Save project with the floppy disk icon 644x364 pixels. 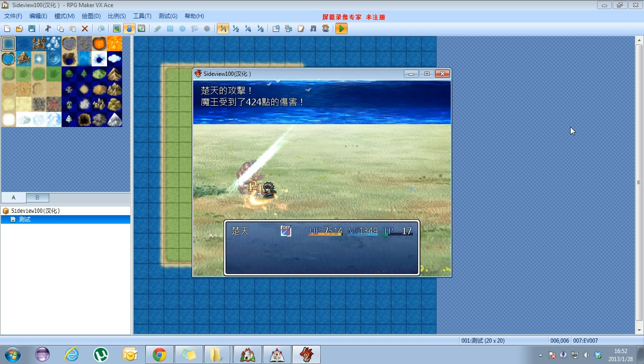(x=32, y=28)
